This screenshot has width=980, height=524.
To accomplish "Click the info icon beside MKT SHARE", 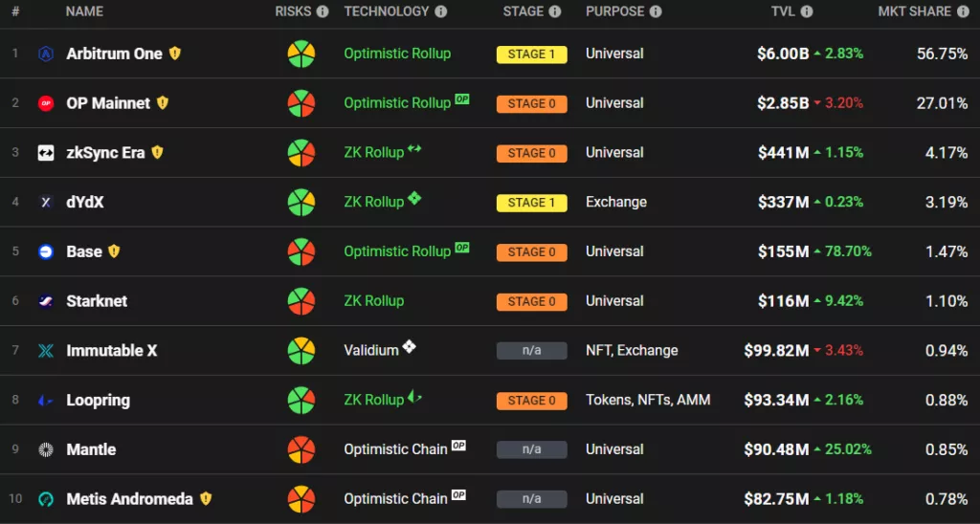I will [963, 11].
